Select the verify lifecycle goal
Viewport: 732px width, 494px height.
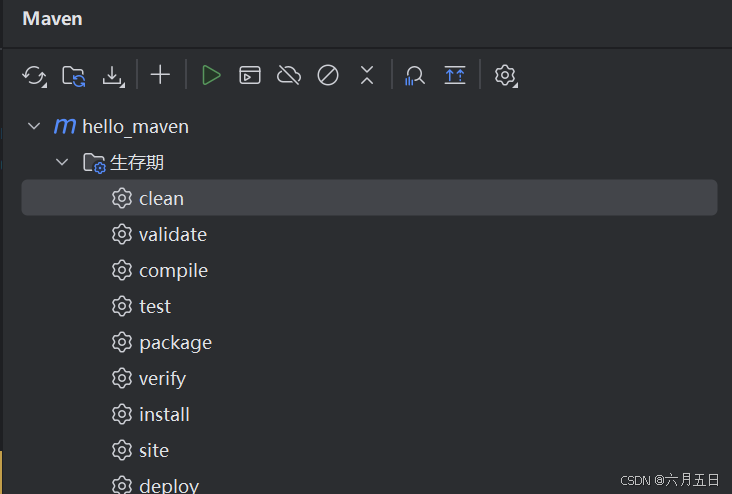click(369, 378)
